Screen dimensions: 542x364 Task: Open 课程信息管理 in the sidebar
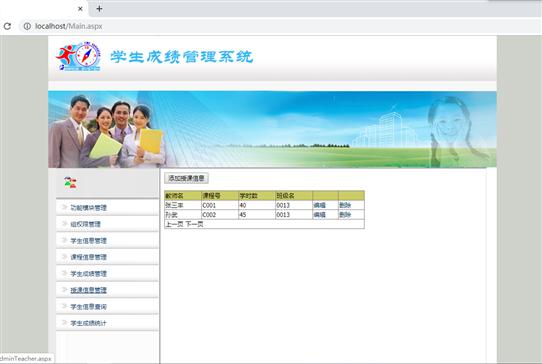tap(88, 257)
